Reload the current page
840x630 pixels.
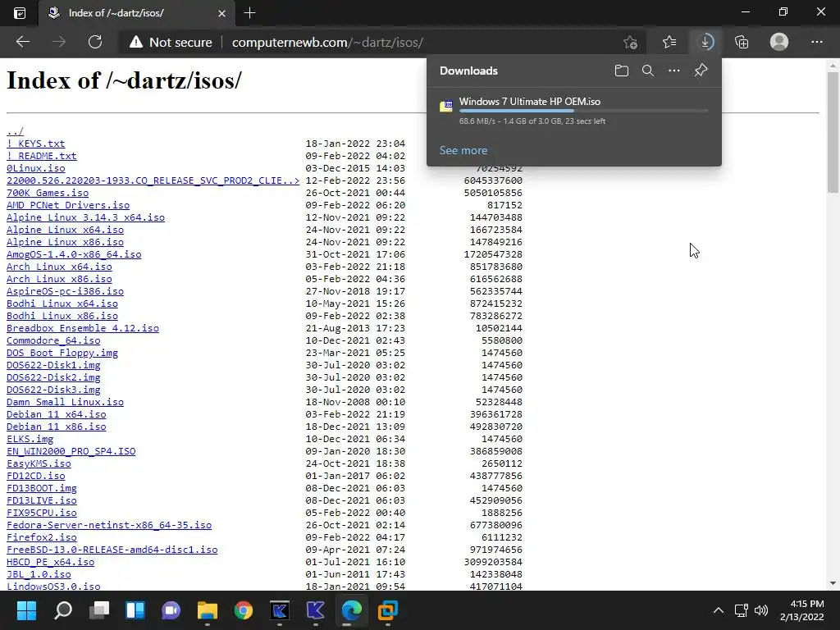click(95, 42)
